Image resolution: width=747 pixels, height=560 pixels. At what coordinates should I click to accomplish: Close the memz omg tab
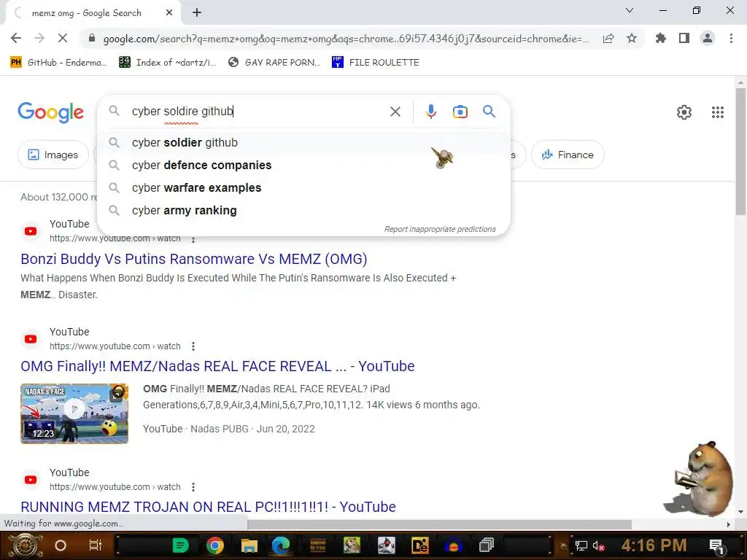point(169,13)
